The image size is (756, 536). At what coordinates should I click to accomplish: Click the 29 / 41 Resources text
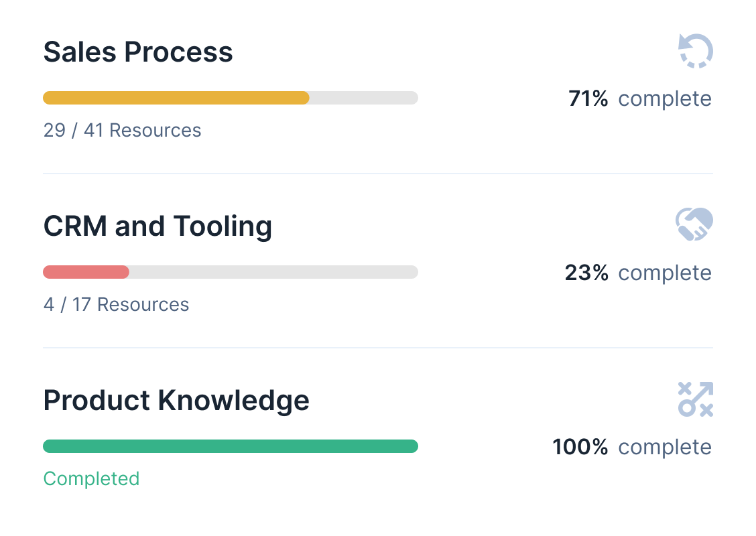[x=122, y=130]
